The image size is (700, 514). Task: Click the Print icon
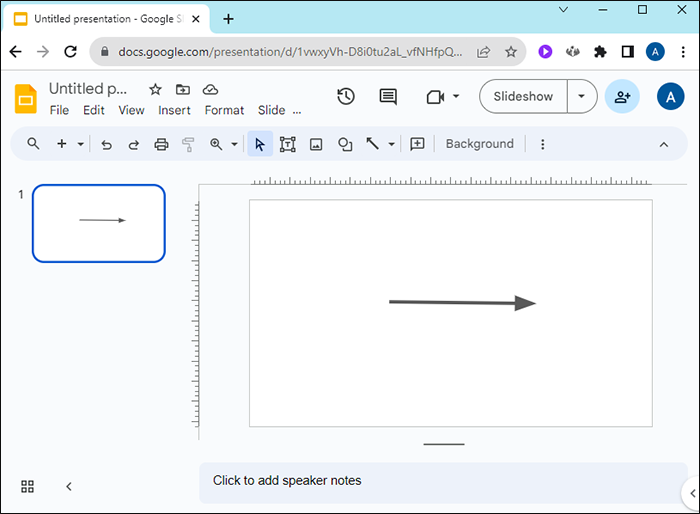pyautogui.click(x=161, y=144)
